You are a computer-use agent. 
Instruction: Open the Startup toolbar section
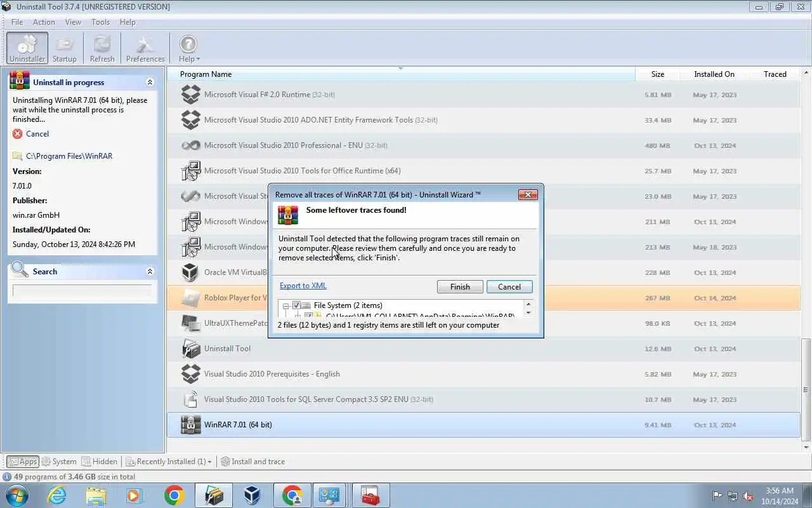pyautogui.click(x=64, y=48)
